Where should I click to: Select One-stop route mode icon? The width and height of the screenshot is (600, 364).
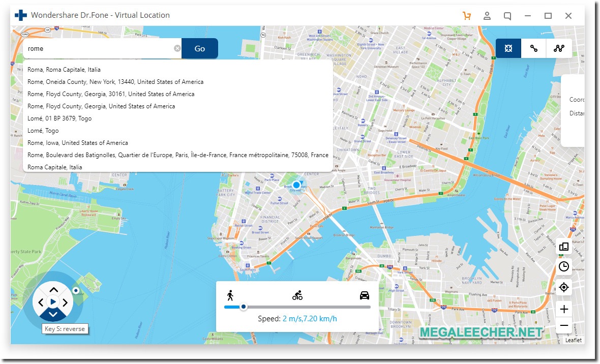(533, 48)
